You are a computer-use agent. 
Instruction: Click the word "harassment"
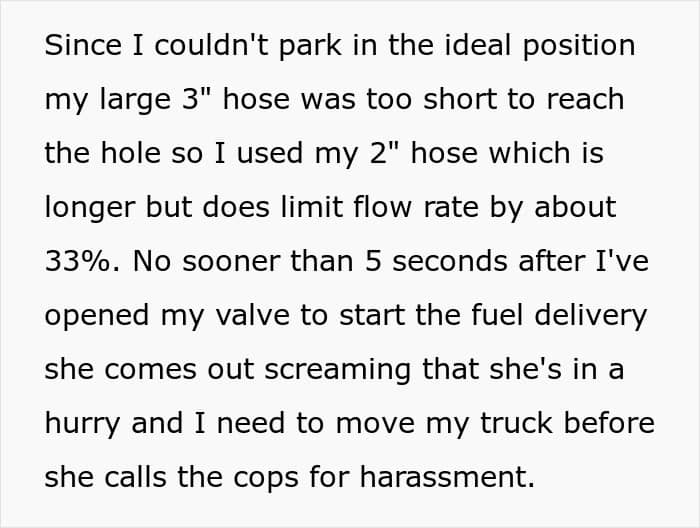coord(447,477)
